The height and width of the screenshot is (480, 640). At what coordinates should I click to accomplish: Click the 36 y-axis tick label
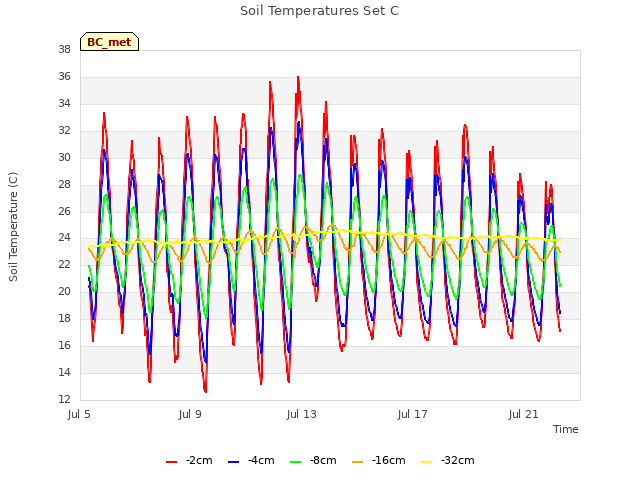[64, 76]
